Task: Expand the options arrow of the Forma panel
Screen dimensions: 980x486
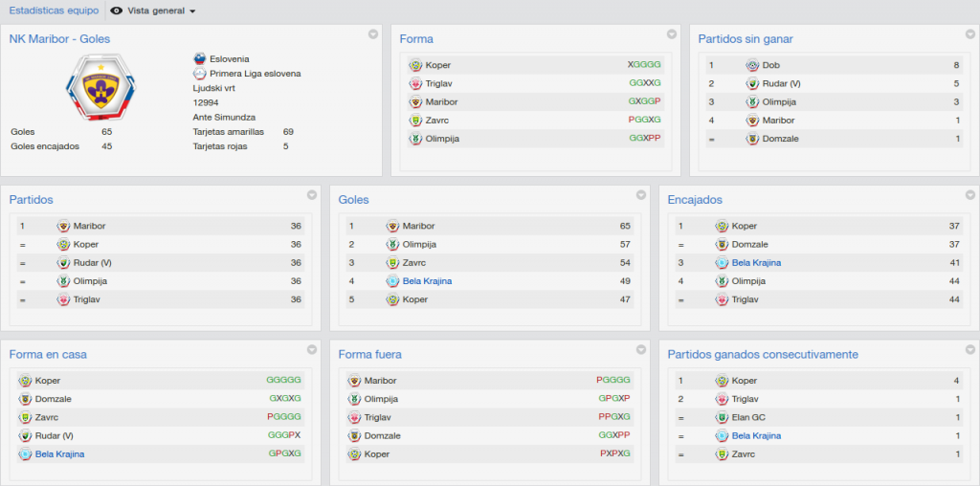Action: click(672, 34)
